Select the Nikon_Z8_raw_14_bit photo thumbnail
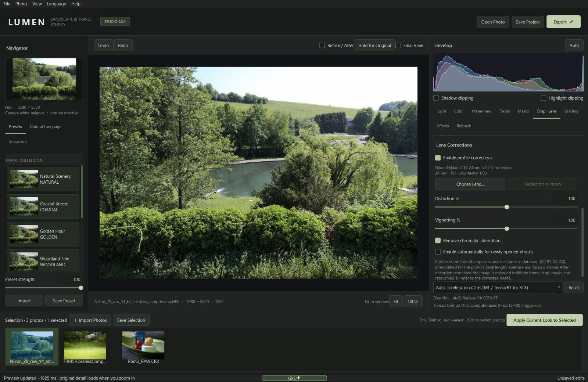This screenshot has height=382, width=588. click(32, 347)
